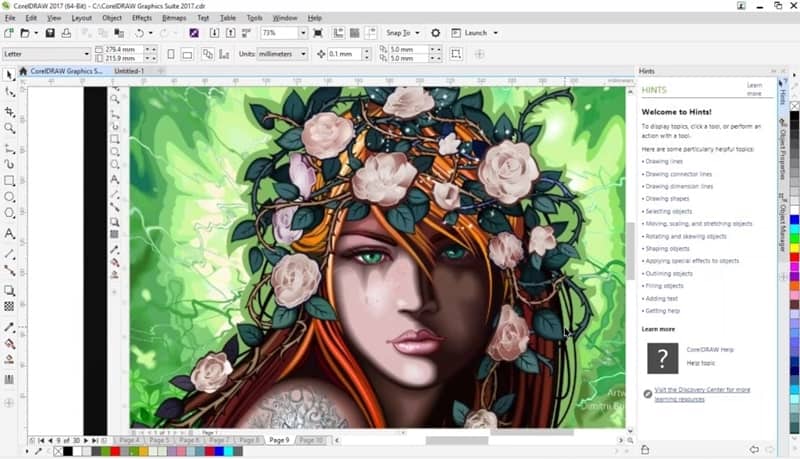Click the purple search content icon
Image resolution: width=800 pixels, height=459 pixels.
(194, 33)
